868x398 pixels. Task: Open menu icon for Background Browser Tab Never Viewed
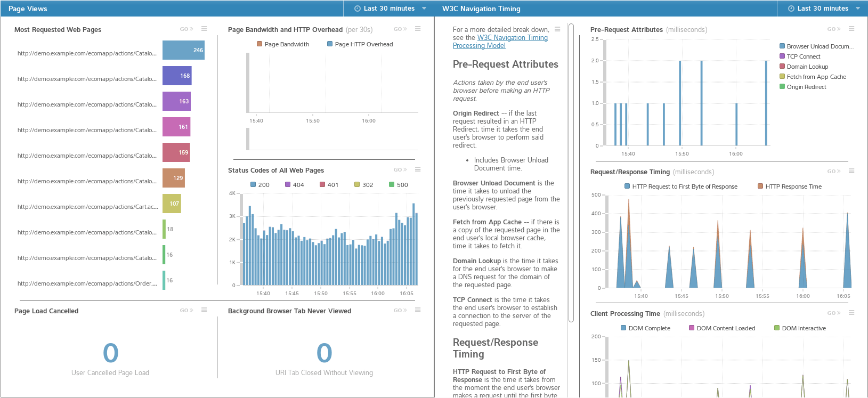point(418,310)
